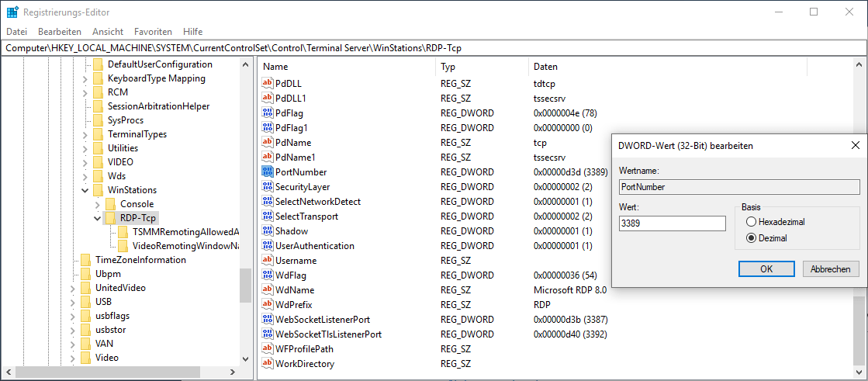868x381 pixels.
Task: Select the Dezimal radio button
Action: [750, 238]
